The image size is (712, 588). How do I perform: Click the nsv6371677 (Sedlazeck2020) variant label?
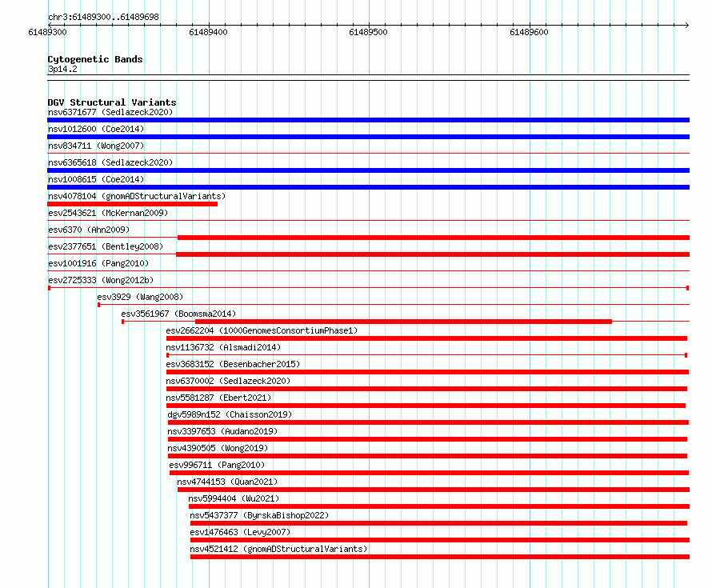[110, 112]
